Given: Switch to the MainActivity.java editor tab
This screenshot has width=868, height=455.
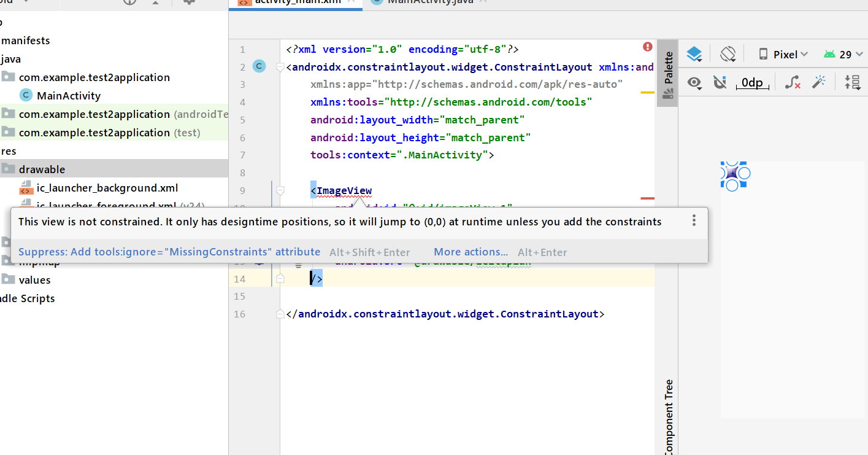Looking at the screenshot, I should click(429, 2).
